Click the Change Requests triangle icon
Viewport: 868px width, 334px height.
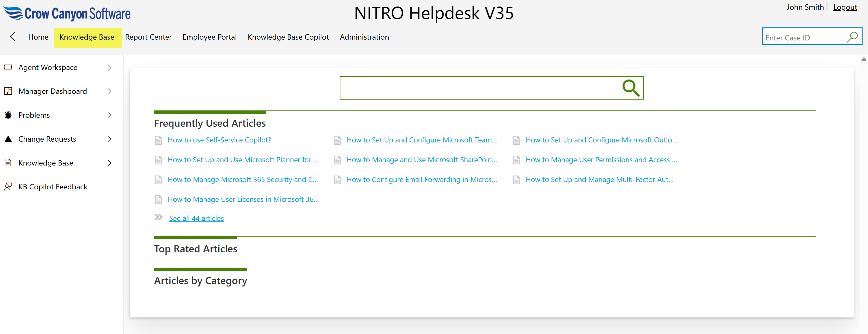point(8,139)
